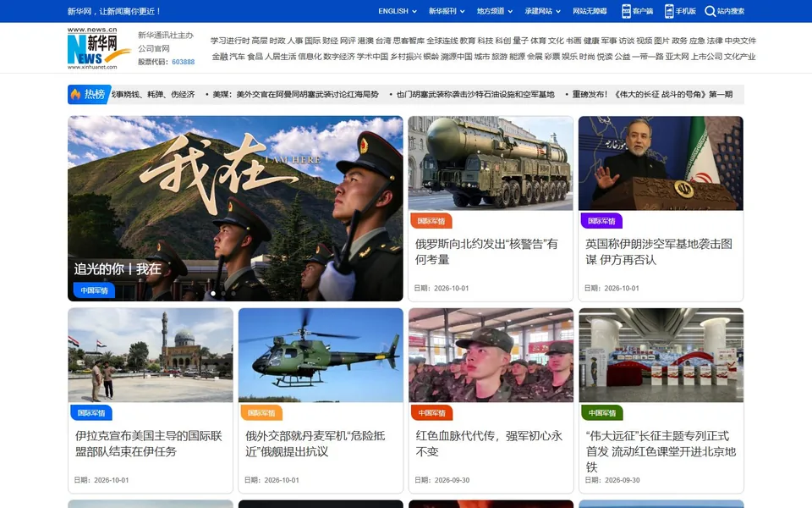
Task: Click the 站内搜索 label
Action: click(731, 11)
